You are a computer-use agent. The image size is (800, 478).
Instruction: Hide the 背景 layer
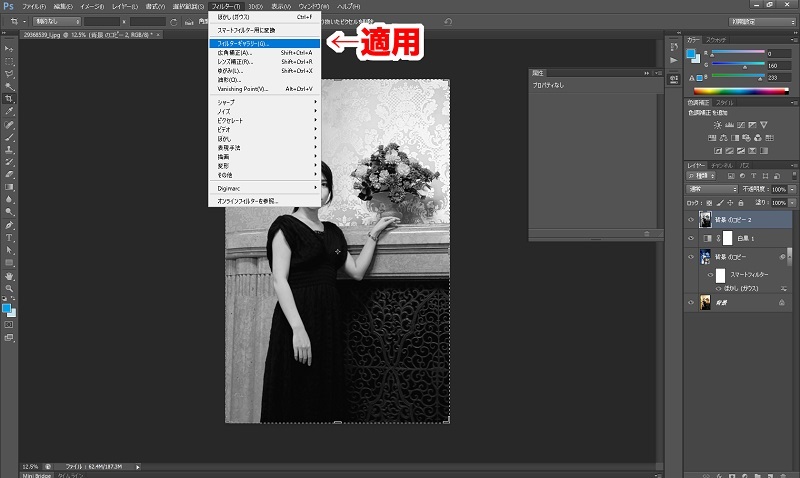coord(691,303)
